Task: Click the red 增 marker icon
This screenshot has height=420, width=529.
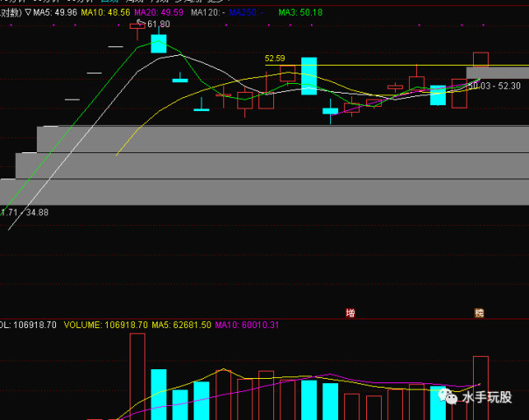Action: pos(350,313)
